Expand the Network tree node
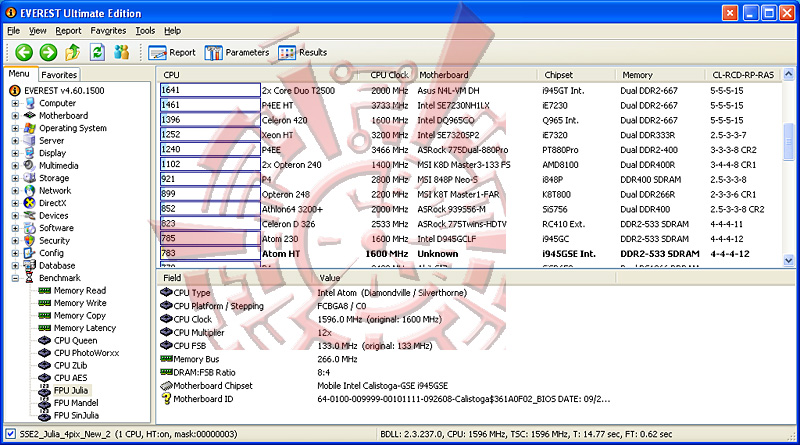 pyautogui.click(x=15, y=190)
